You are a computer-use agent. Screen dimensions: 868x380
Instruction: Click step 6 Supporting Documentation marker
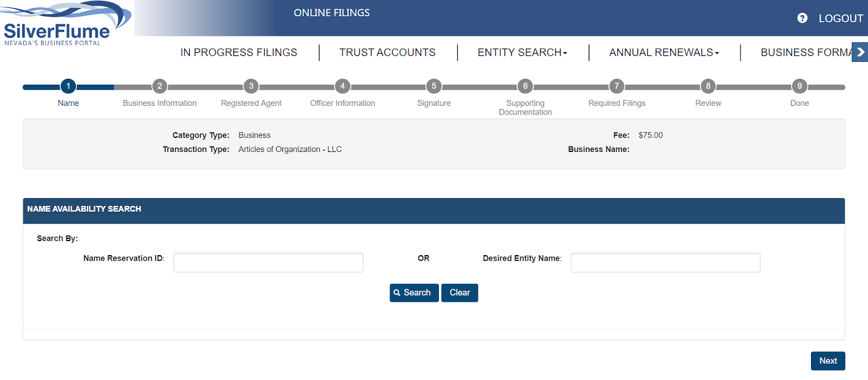525,86
